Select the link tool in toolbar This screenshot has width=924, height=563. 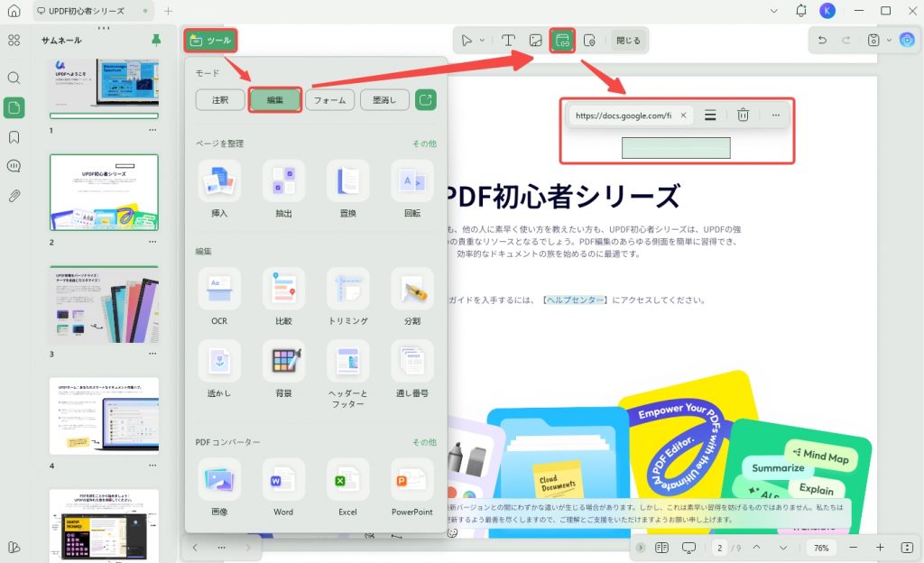pos(562,40)
